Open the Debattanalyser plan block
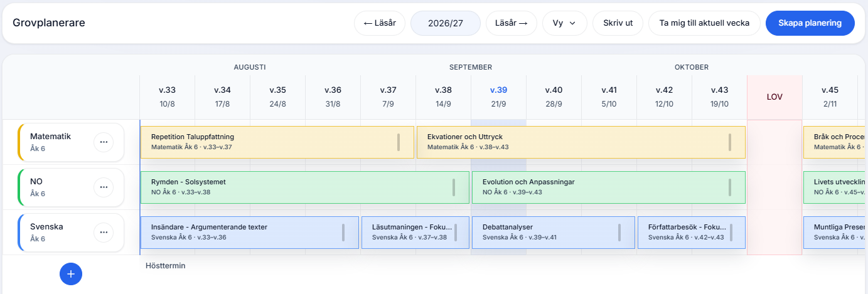 click(554, 233)
